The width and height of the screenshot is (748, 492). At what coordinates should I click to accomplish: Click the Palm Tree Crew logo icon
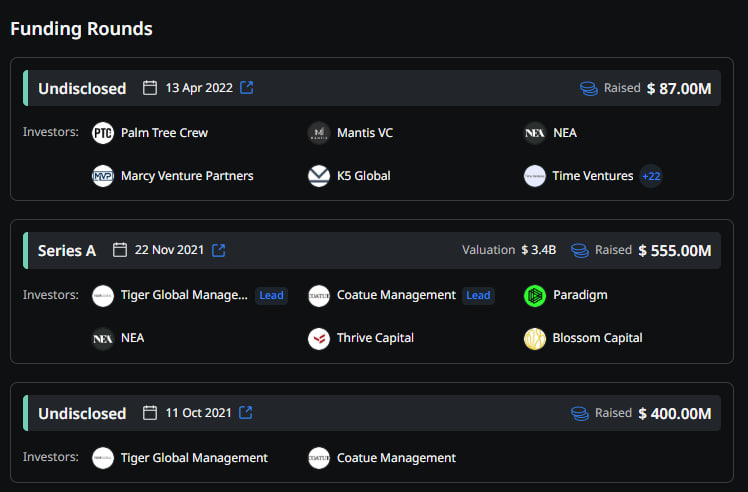103,133
